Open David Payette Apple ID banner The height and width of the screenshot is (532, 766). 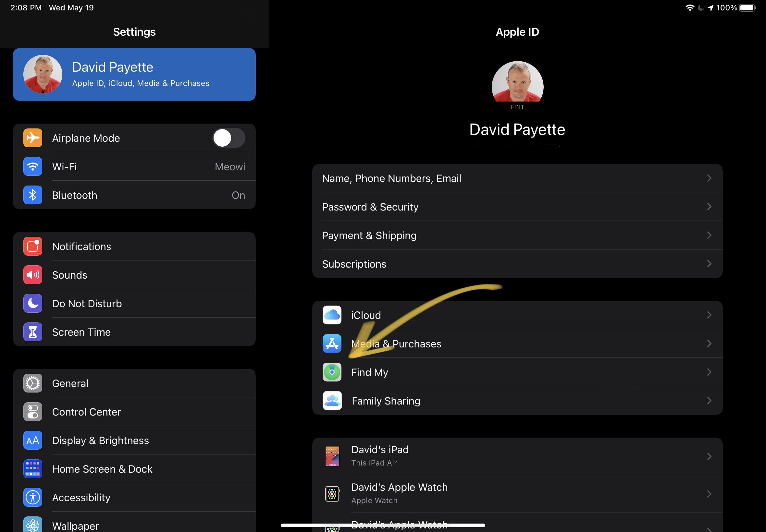coord(134,74)
